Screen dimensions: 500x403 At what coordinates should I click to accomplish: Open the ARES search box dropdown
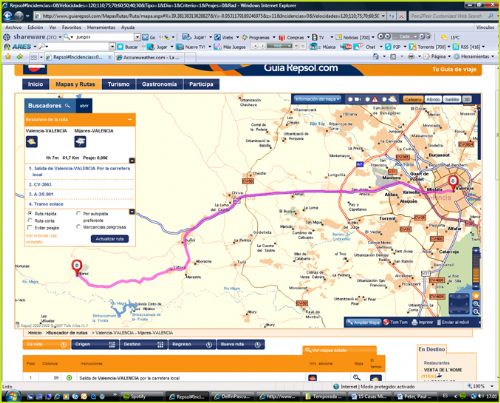click(x=112, y=47)
